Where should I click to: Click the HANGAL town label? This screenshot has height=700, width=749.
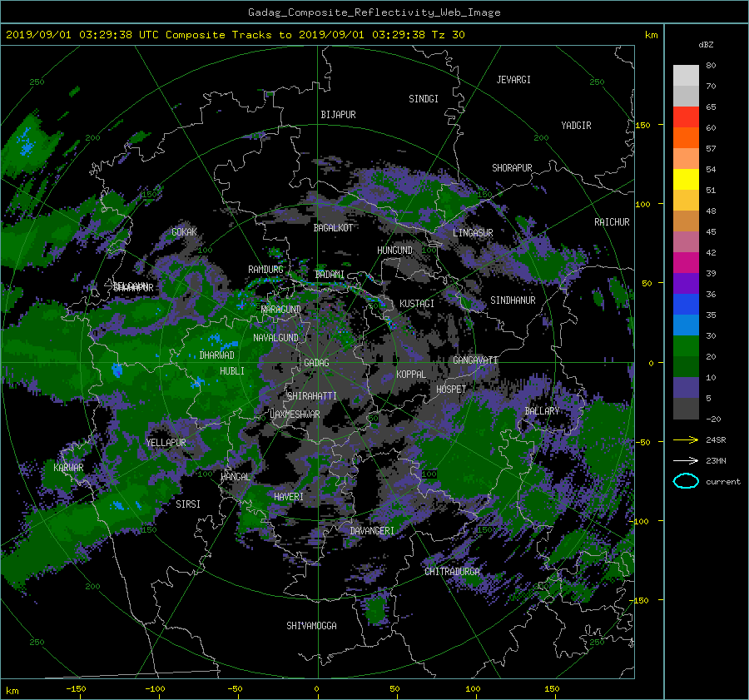tap(236, 477)
